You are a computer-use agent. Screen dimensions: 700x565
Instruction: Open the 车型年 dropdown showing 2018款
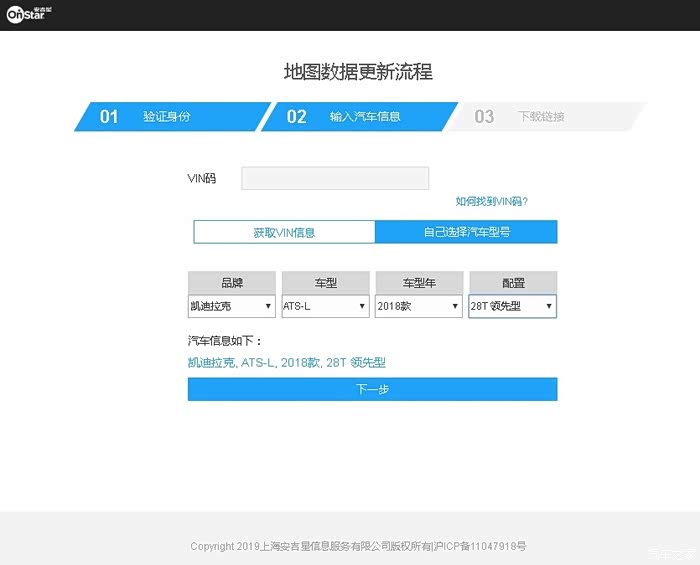[418, 306]
